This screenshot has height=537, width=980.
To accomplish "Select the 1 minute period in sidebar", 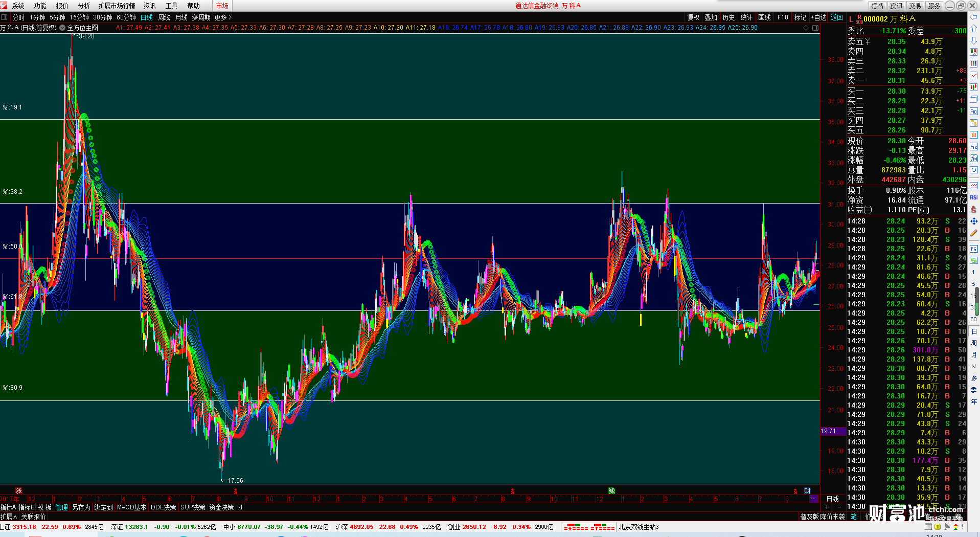I will tap(974, 272).
